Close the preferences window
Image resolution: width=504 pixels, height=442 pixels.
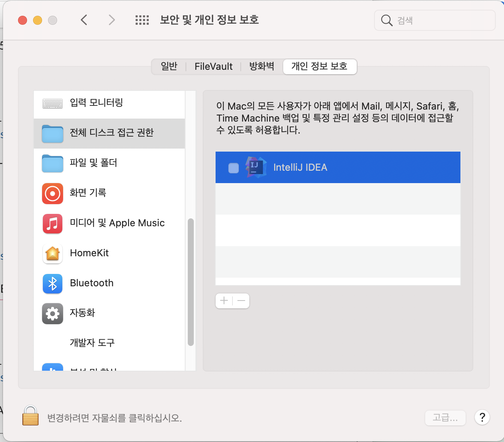[x=23, y=20]
